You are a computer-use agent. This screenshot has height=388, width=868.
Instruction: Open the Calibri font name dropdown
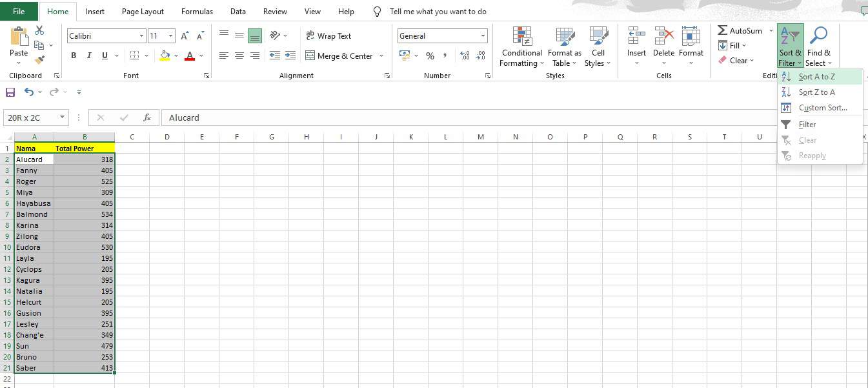(x=141, y=36)
